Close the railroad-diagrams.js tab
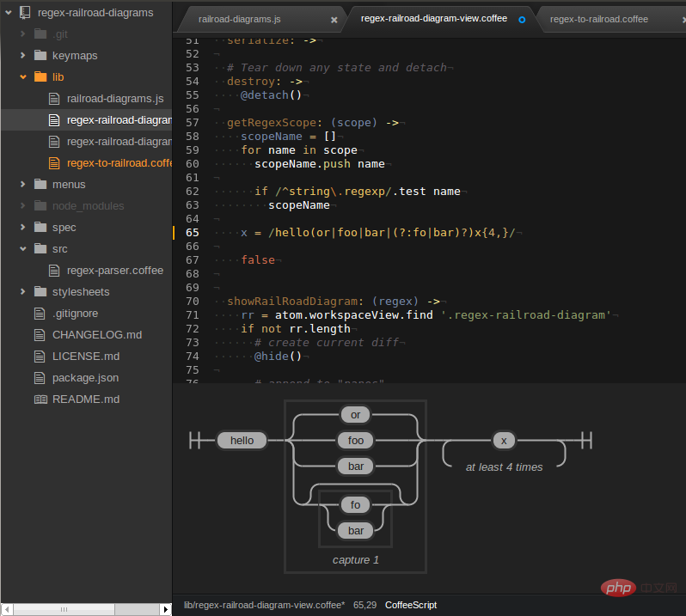This screenshot has height=616, width=686. pyautogui.click(x=334, y=20)
